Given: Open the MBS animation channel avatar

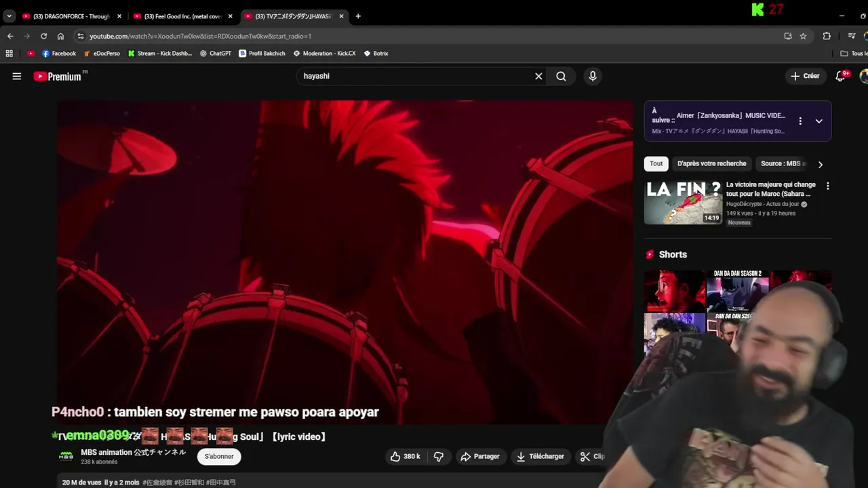Looking at the screenshot, I should coord(66,456).
